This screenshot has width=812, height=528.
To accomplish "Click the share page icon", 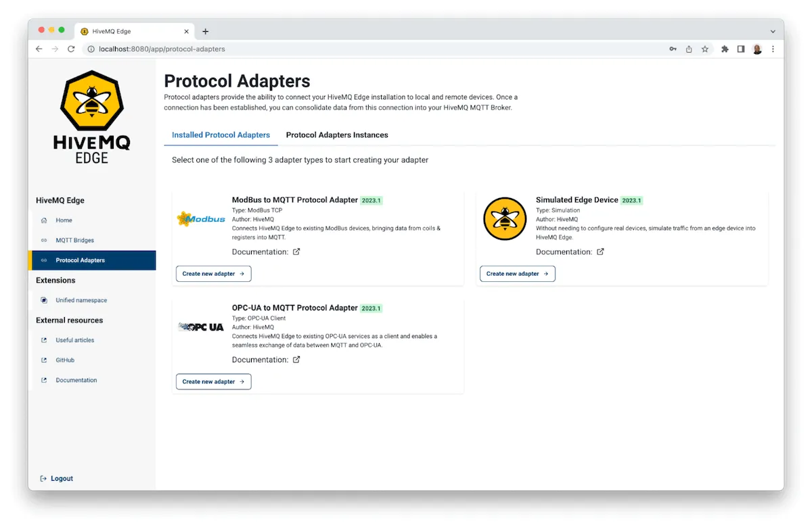I will (689, 49).
